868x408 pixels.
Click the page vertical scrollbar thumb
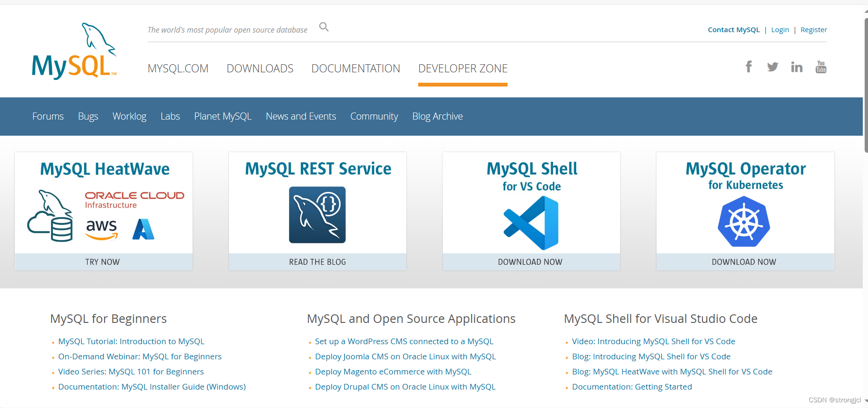[x=866, y=85]
